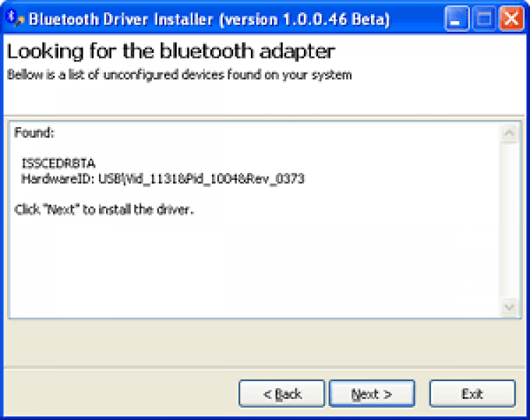The height and width of the screenshot is (420, 530).
Task: Click the "Looking for the bluetooth adapter" heading
Action: coord(171,51)
